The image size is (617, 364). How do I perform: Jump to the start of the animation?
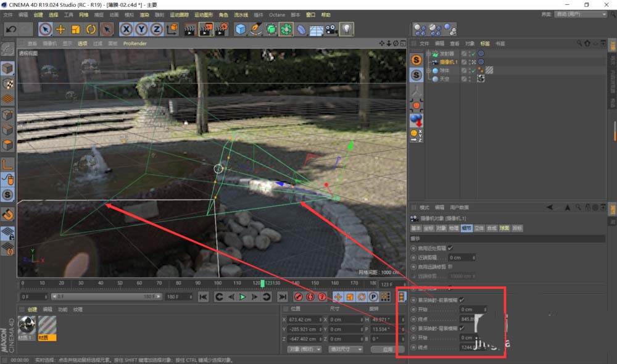tap(203, 297)
